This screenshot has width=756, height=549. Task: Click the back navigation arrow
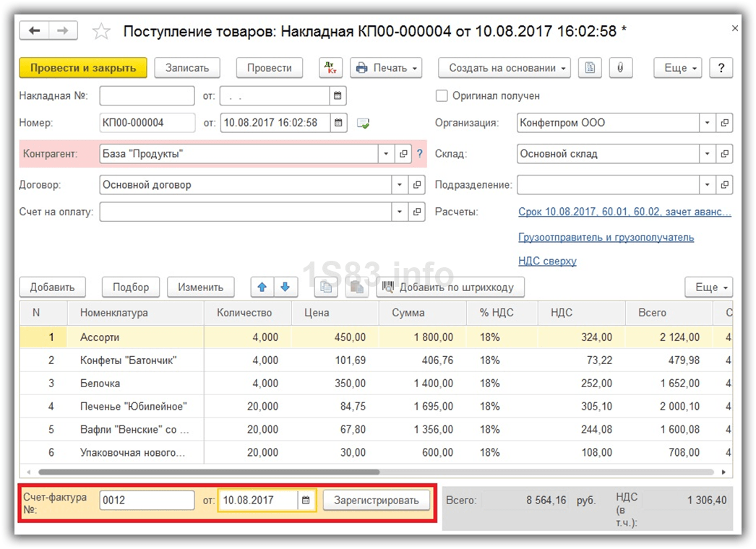click(x=34, y=30)
